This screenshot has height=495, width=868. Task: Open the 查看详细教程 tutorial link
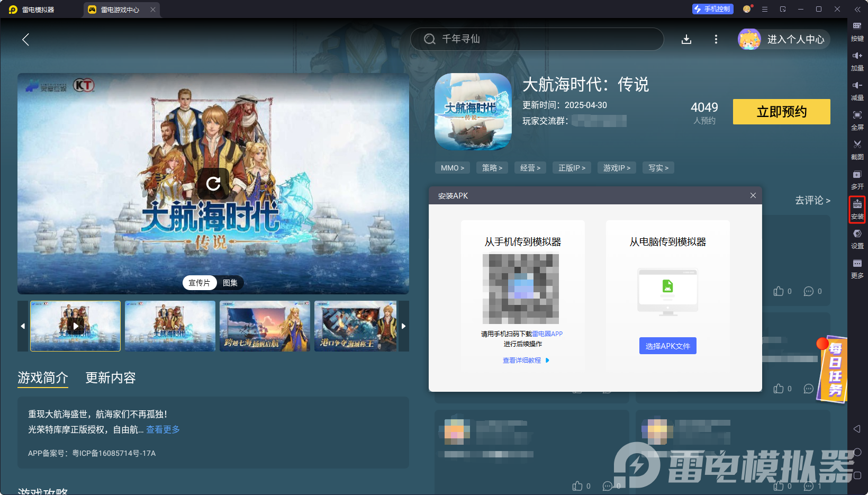[x=526, y=361]
